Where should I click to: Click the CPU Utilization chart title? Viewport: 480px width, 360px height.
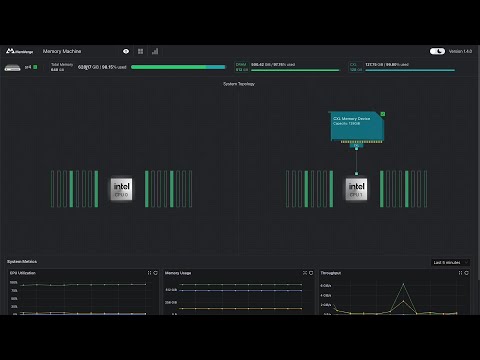click(23, 273)
